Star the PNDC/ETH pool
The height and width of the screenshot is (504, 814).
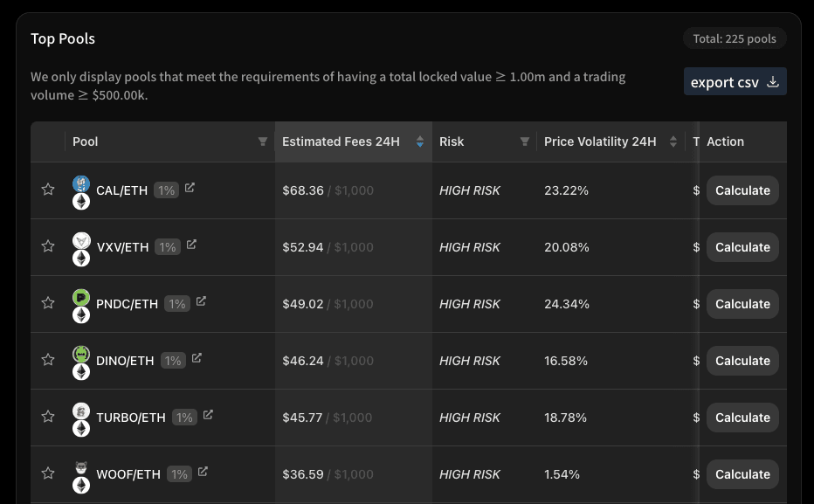(x=48, y=304)
